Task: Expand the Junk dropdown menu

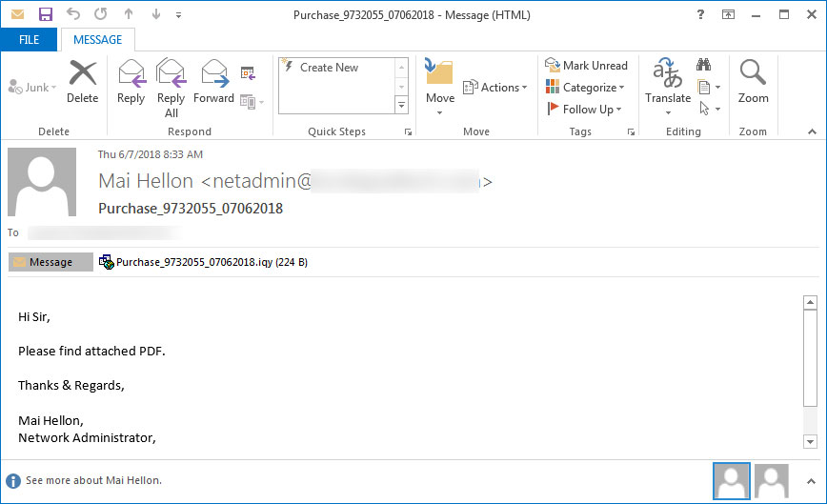Action: (x=33, y=88)
